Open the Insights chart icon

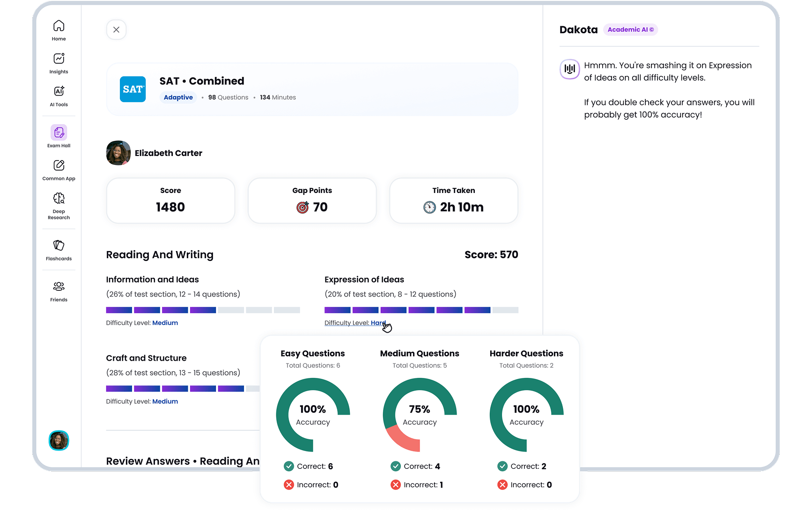59,59
